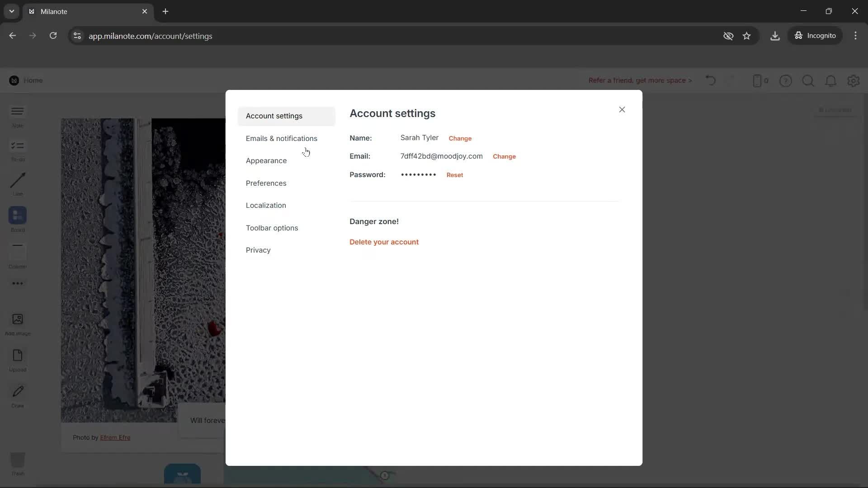Open the search icon
868x488 pixels.
(x=808, y=80)
